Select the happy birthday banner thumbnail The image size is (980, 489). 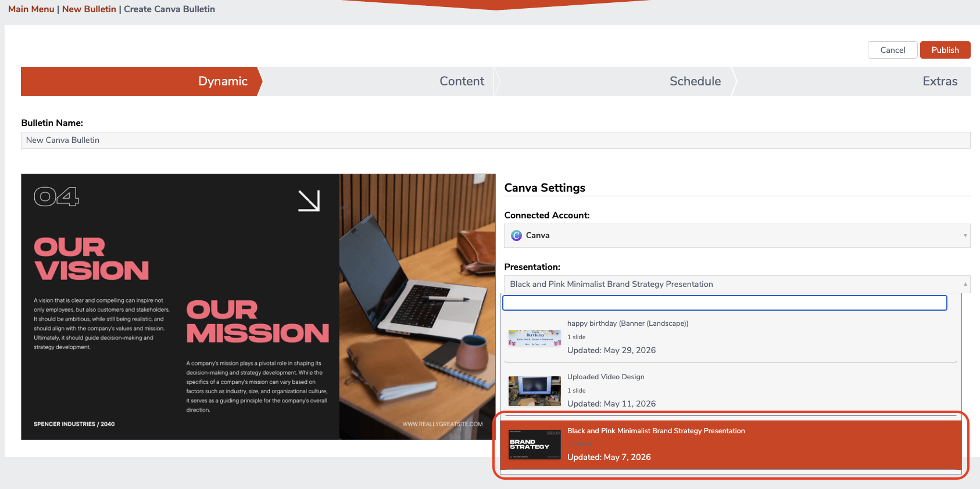pos(535,338)
